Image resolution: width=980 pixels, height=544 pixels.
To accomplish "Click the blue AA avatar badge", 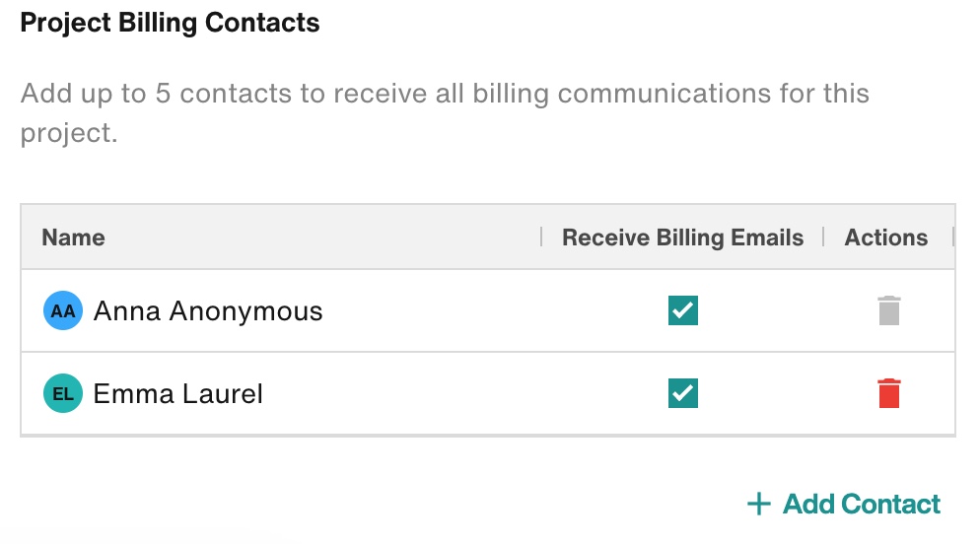I will point(63,310).
